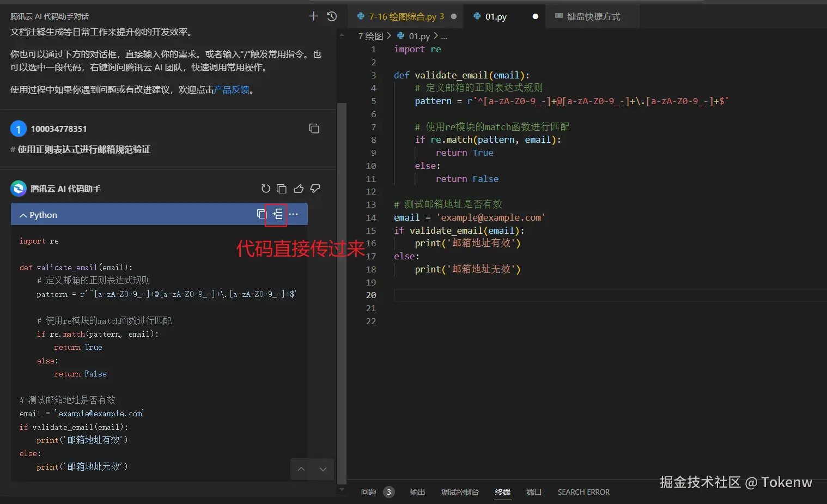Screen dimensions: 827x504
Task: Click 'return True' in the editor
Action: coord(464,153)
